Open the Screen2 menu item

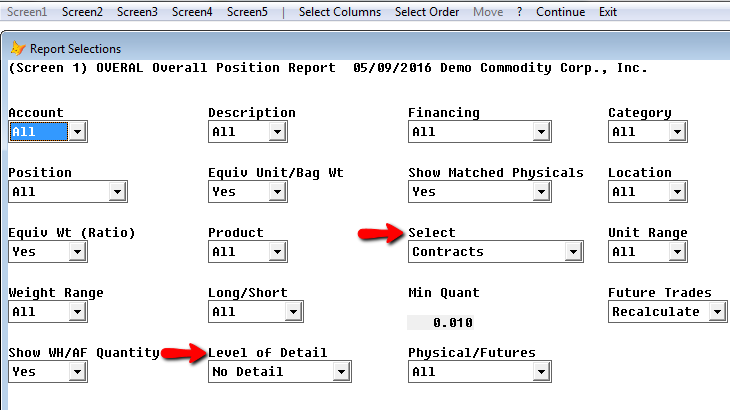[x=82, y=12]
